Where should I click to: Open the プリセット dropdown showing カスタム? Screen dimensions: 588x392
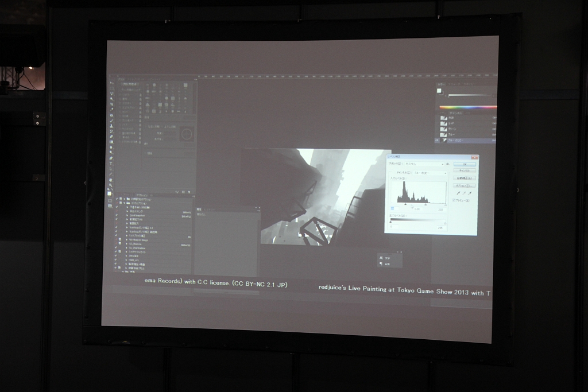[x=424, y=164]
